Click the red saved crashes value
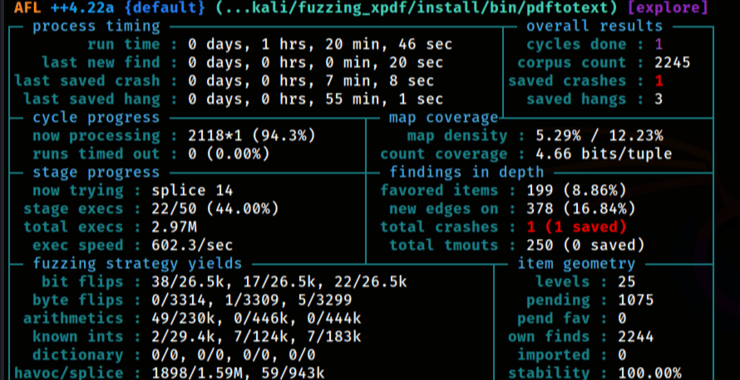The height and width of the screenshot is (380, 740). point(659,81)
